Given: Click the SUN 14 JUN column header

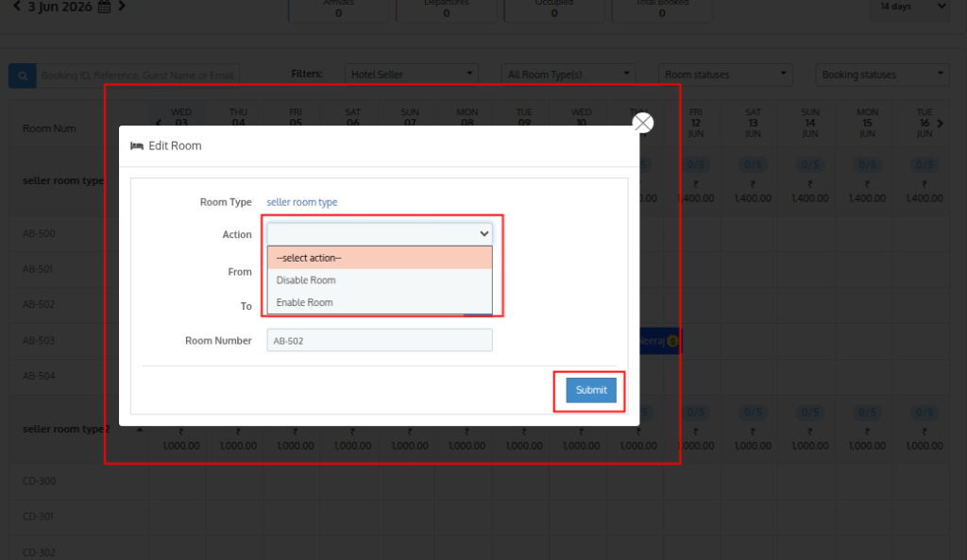Looking at the screenshot, I should [809, 123].
